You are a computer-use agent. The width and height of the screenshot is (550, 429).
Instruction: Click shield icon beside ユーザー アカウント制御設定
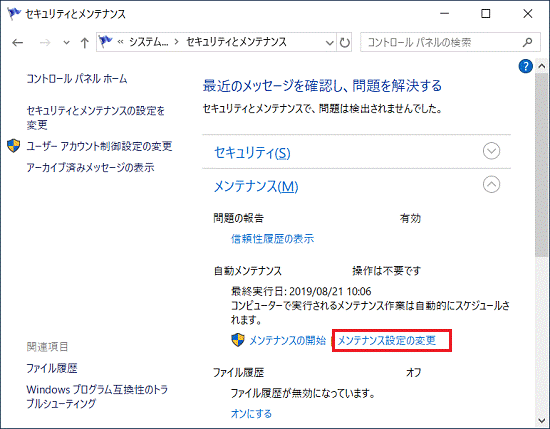pos(14,146)
